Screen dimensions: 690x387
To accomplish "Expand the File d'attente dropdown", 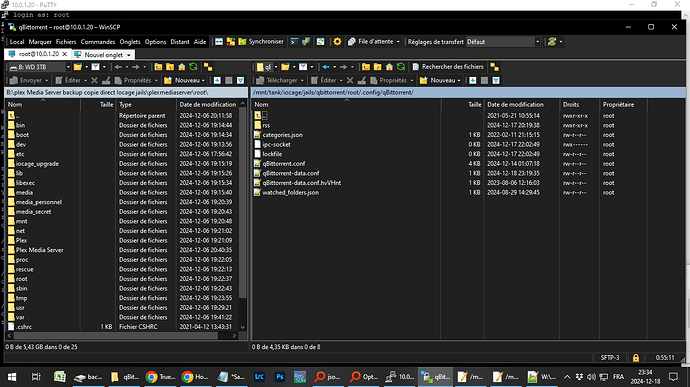I will pyautogui.click(x=374, y=41).
